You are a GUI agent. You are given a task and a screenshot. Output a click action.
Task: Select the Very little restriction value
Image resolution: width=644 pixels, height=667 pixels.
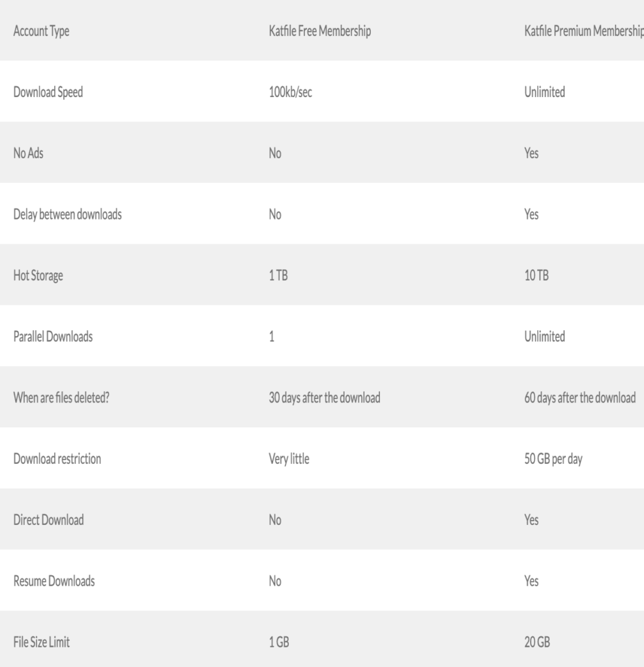pyautogui.click(x=289, y=459)
